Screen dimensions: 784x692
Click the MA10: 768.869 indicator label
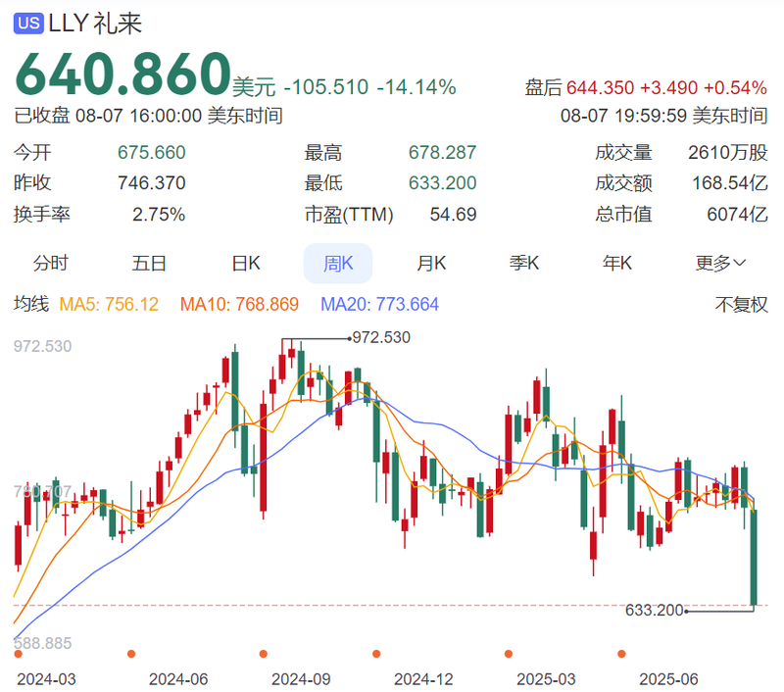pos(239,304)
